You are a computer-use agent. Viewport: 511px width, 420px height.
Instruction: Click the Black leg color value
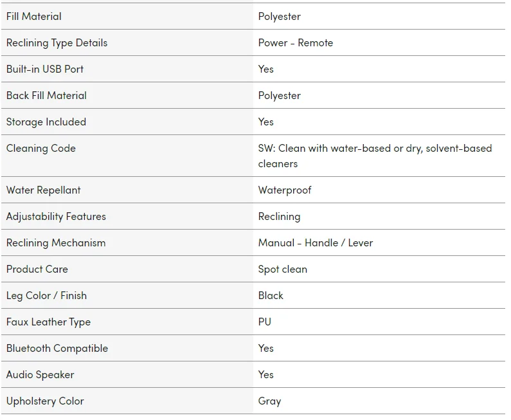[271, 295]
